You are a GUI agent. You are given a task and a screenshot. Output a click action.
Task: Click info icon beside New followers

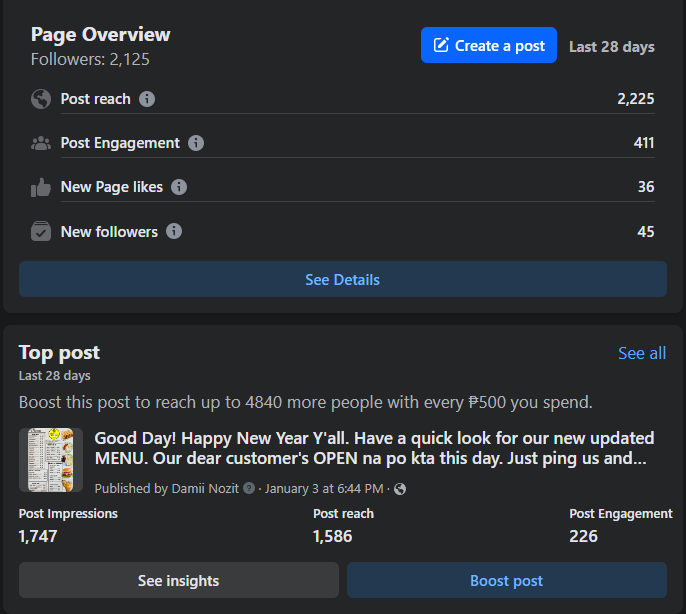[x=174, y=231]
